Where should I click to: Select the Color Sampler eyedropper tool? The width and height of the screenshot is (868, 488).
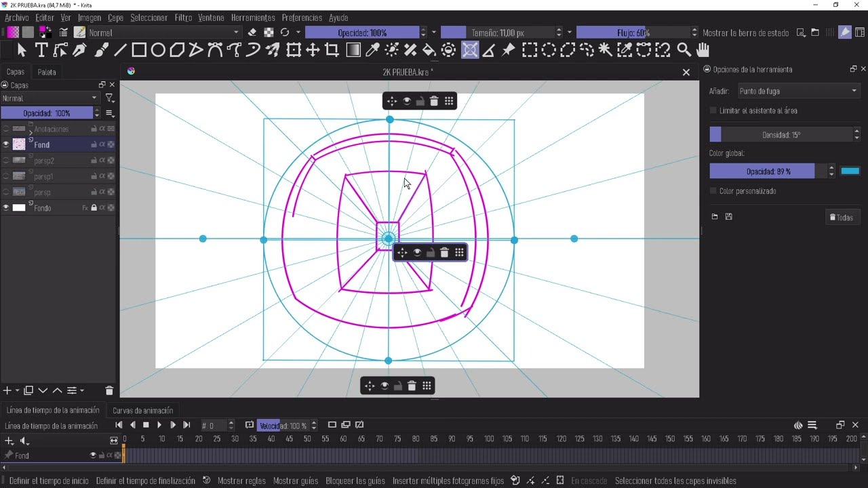pyautogui.click(x=372, y=49)
